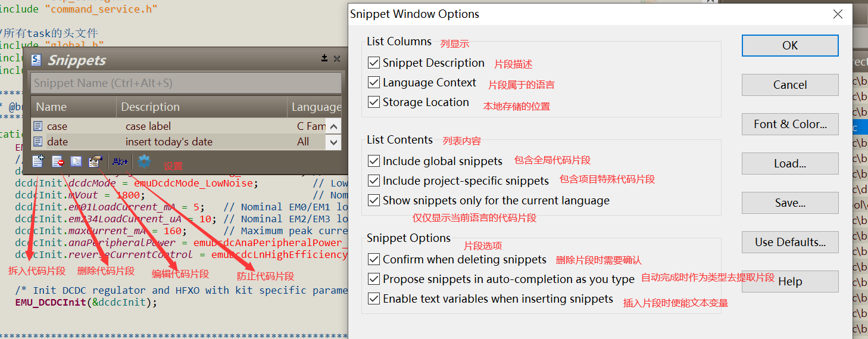Toggle the Storage Location checkbox
Image resolution: width=868 pixels, height=339 pixels.
coord(374,102)
